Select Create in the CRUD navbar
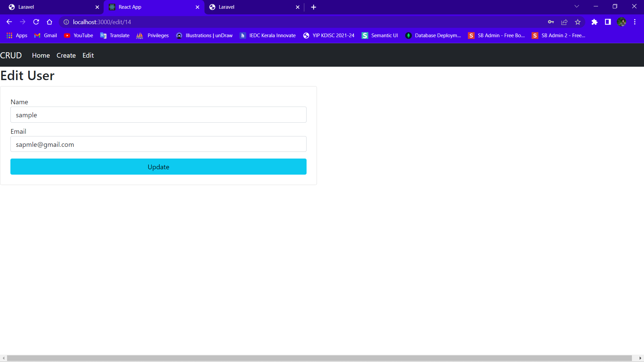Viewport: 644px width, 362px height. pyautogui.click(x=66, y=55)
